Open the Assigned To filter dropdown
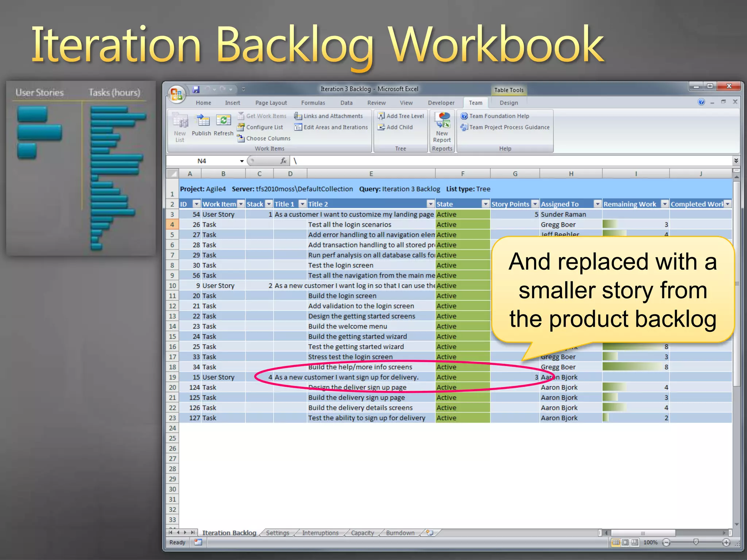The height and width of the screenshot is (560, 747). [597, 204]
